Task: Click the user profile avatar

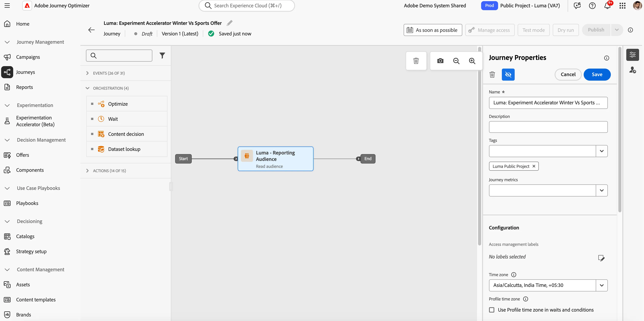Action: 638,5
